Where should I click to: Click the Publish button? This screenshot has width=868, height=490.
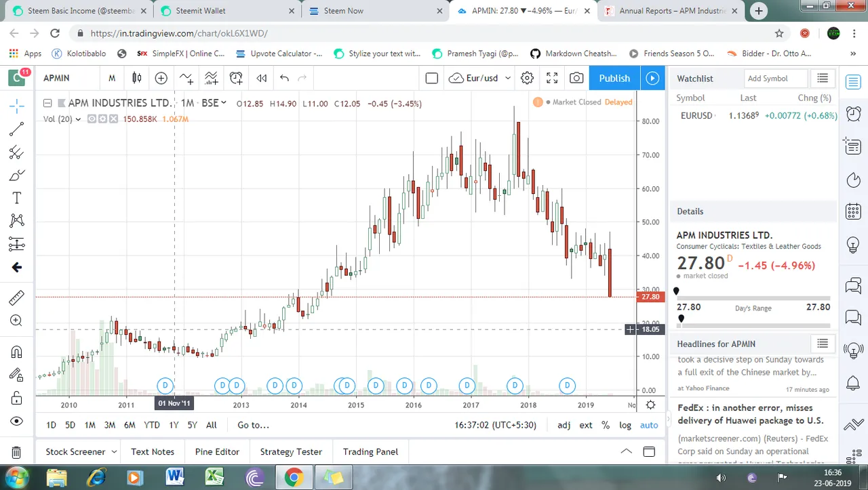click(x=614, y=78)
